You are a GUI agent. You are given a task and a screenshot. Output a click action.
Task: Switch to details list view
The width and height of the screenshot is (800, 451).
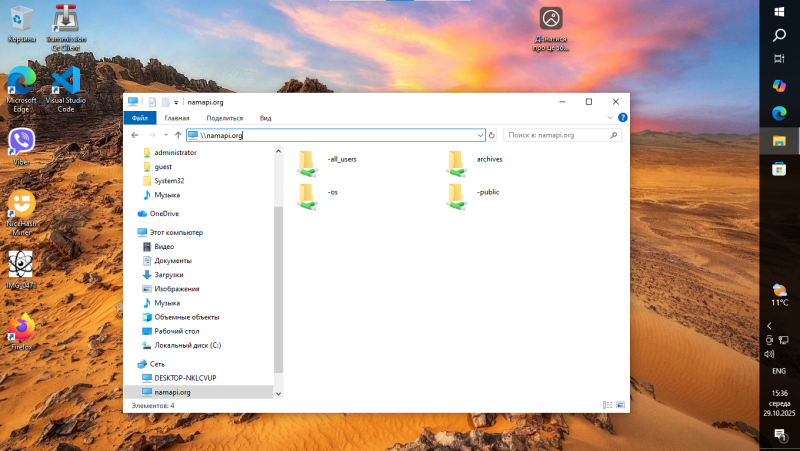[x=608, y=406]
